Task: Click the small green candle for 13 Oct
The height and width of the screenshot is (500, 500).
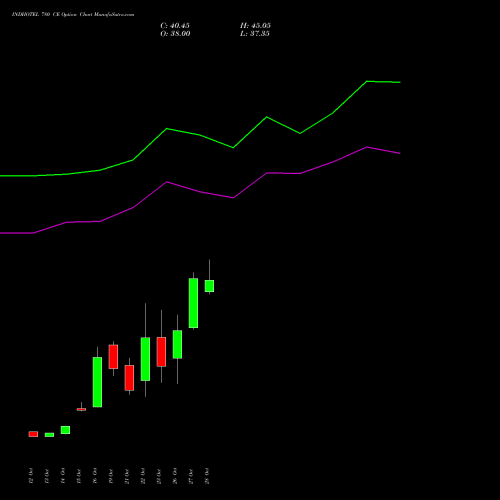Action: [49, 435]
